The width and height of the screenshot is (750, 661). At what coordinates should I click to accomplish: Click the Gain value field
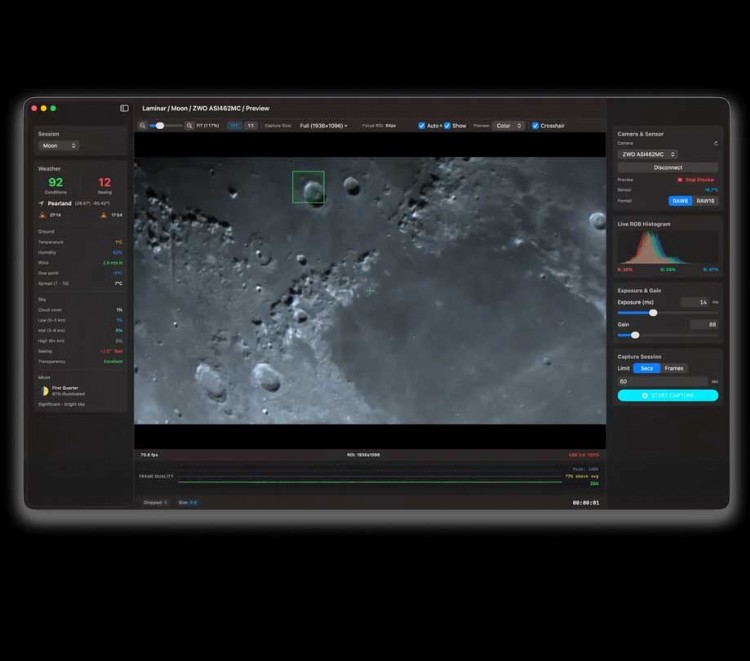[704, 324]
